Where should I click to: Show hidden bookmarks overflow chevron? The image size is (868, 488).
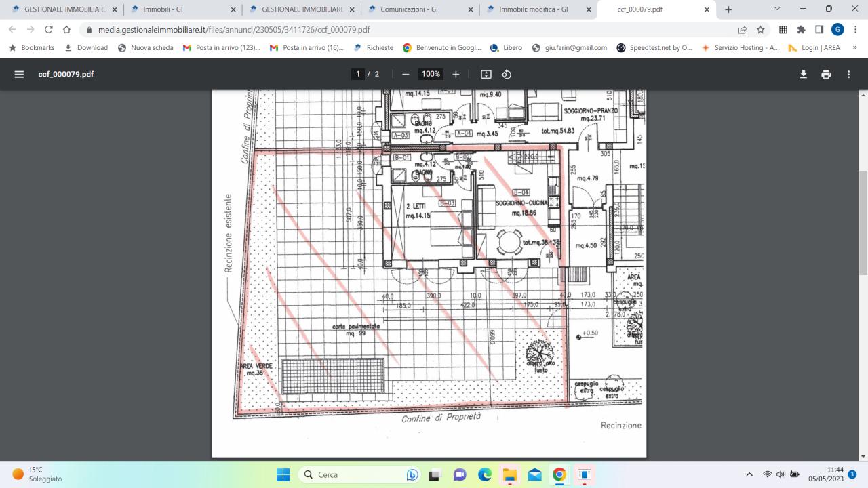[x=854, y=47]
